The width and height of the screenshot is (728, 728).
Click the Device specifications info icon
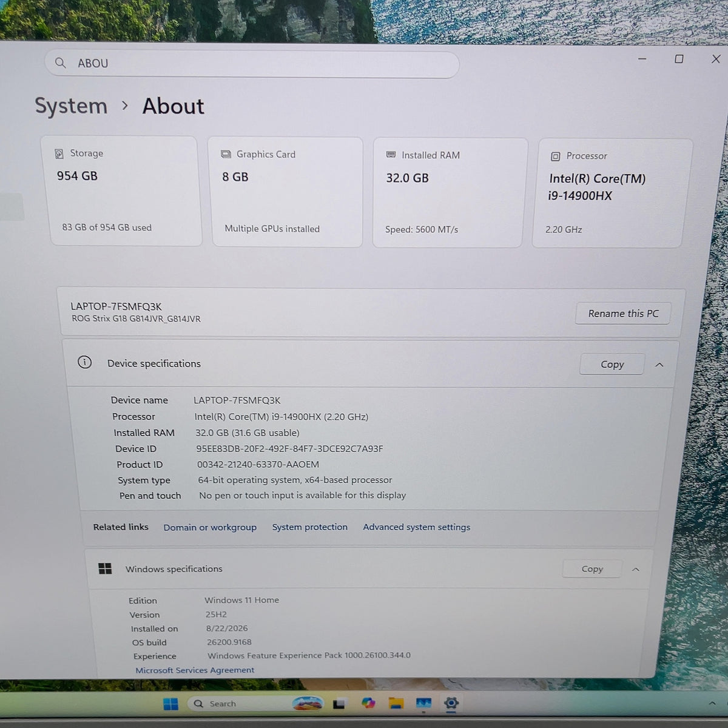pyautogui.click(x=84, y=362)
